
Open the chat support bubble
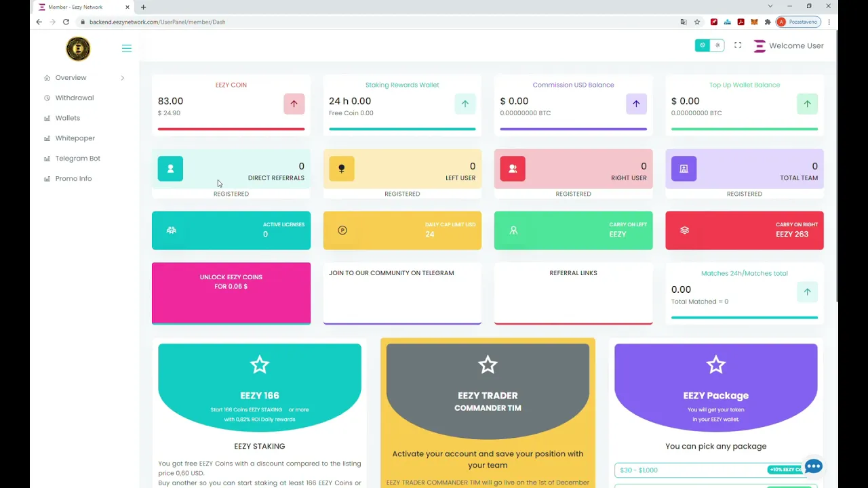click(x=813, y=466)
